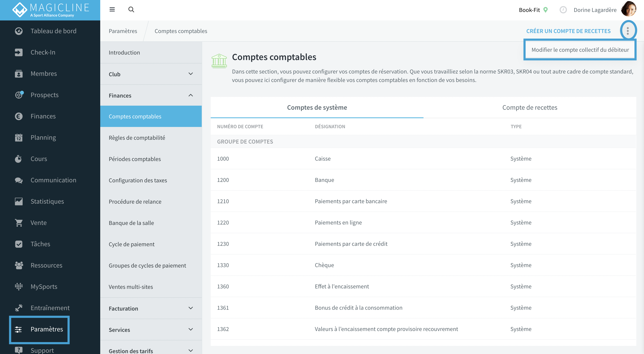Select Effet à l'encaissement row

click(x=423, y=286)
